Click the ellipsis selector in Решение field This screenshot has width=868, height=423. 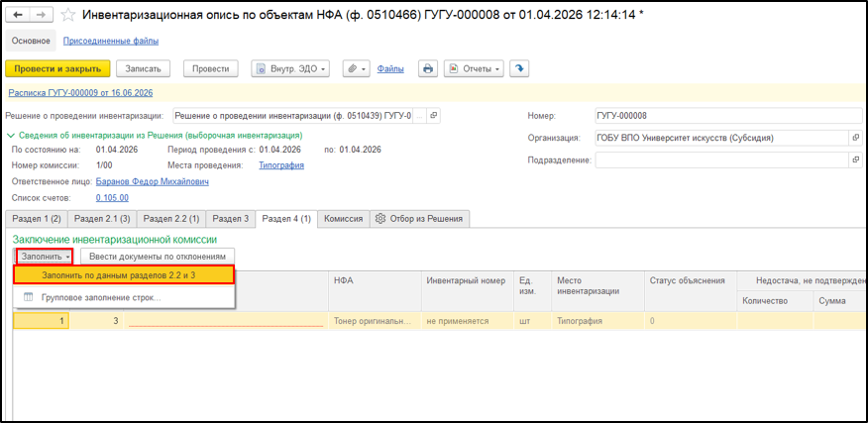(x=419, y=116)
